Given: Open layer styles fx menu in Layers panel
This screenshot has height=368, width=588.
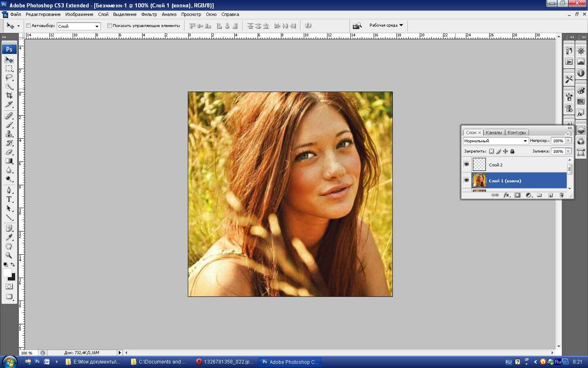Looking at the screenshot, I should pos(506,195).
